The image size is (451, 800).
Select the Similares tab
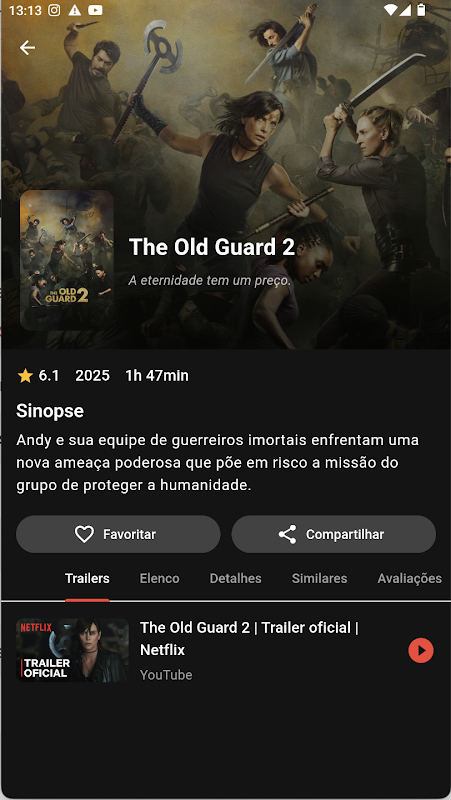click(319, 579)
